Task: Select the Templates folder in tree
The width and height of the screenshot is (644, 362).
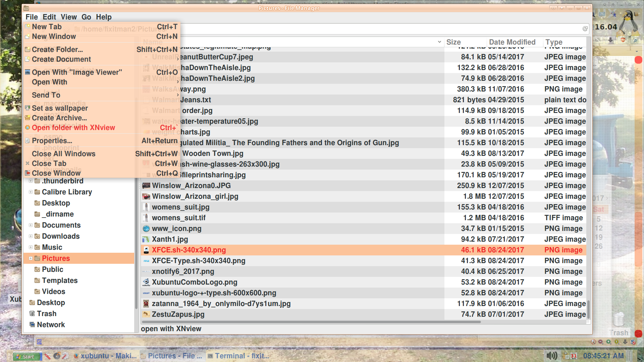Action: 59,281
